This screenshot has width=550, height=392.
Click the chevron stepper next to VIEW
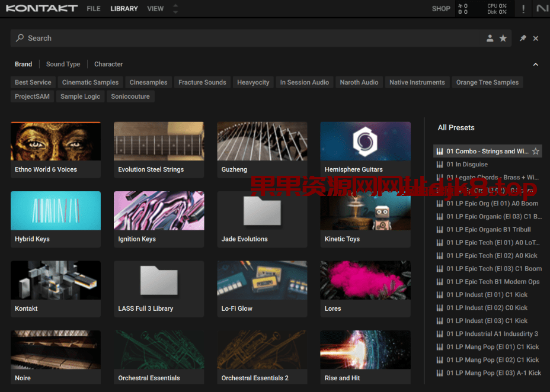point(175,8)
